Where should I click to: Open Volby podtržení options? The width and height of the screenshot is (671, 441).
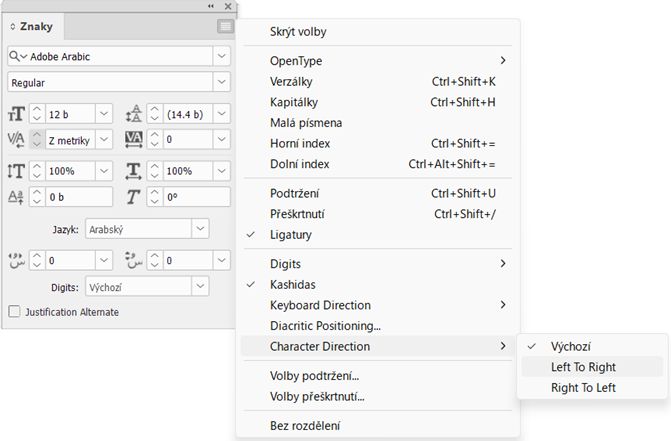[x=377, y=376]
